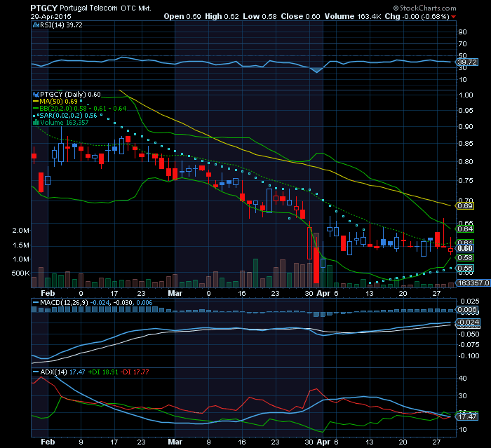Click the RSI(14) legend line icon
The height and width of the screenshot is (448, 491).
coord(36,25)
